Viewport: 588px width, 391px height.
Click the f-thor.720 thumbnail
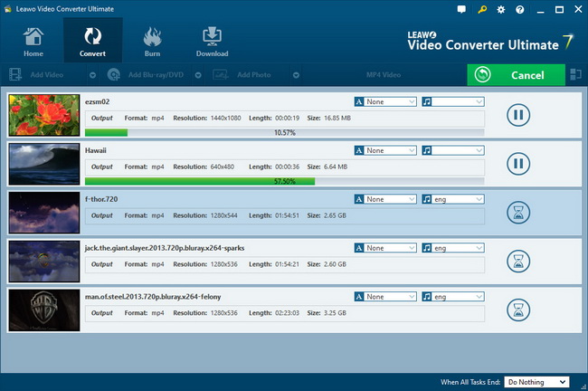tap(44, 213)
